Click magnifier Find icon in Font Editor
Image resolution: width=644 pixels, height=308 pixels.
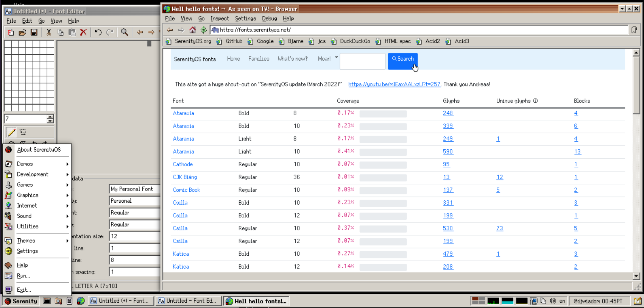(124, 32)
